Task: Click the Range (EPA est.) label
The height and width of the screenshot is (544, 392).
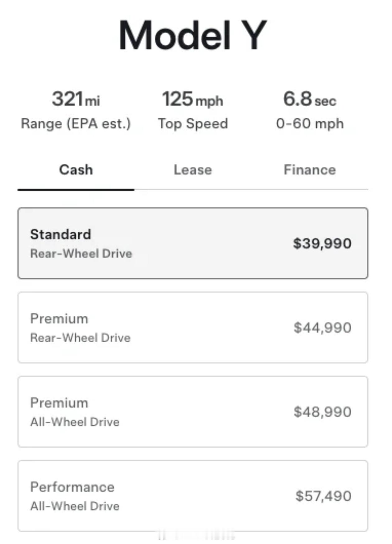Action: point(76,124)
